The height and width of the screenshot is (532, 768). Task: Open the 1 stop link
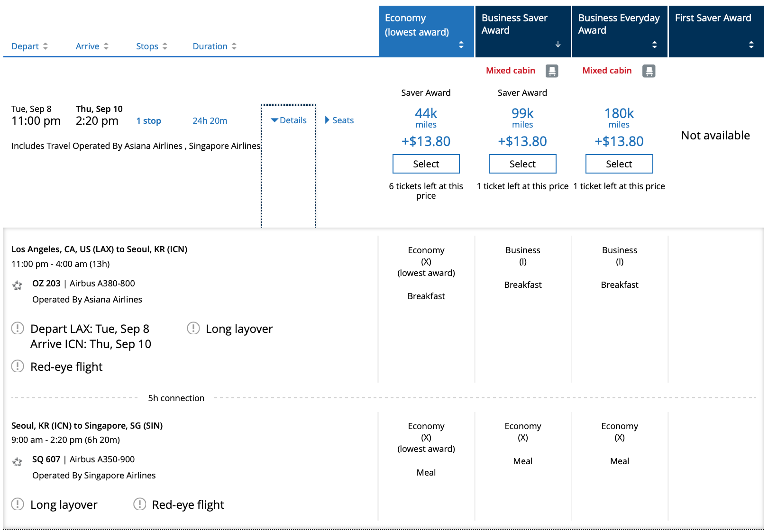(149, 121)
